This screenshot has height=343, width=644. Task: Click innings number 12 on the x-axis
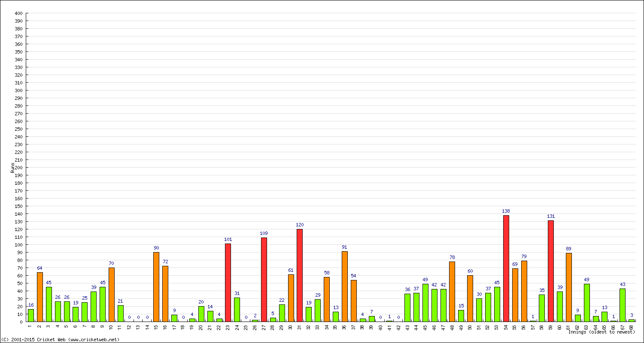[x=129, y=327]
